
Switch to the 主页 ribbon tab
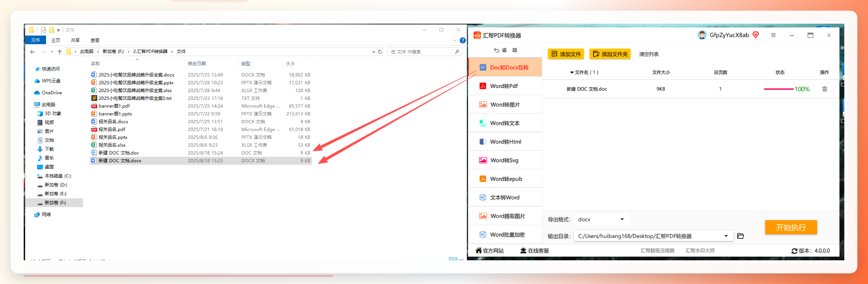coord(56,41)
